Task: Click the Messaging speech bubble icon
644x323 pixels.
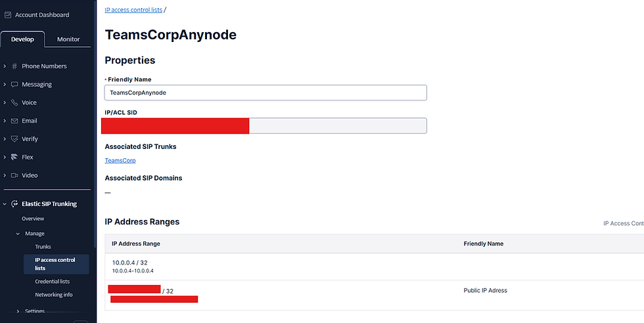Action: pos(14,85)
